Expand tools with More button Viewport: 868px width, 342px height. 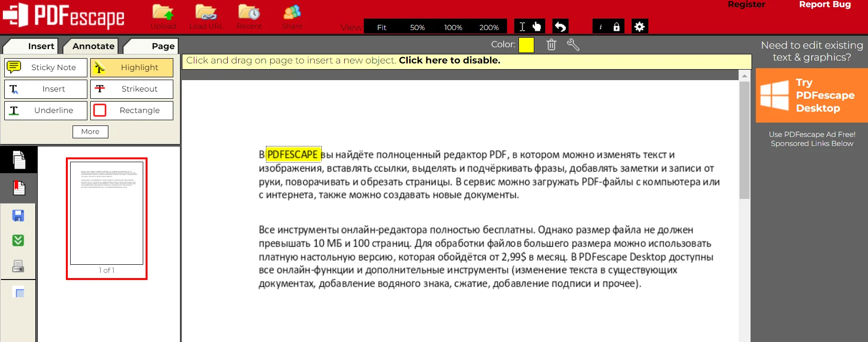coord(90,132)
